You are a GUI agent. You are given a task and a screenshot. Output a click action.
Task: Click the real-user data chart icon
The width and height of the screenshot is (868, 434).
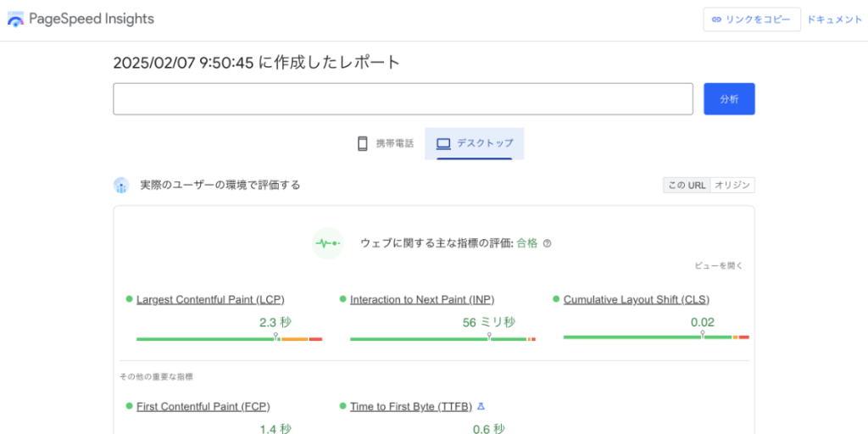point(121,186)
